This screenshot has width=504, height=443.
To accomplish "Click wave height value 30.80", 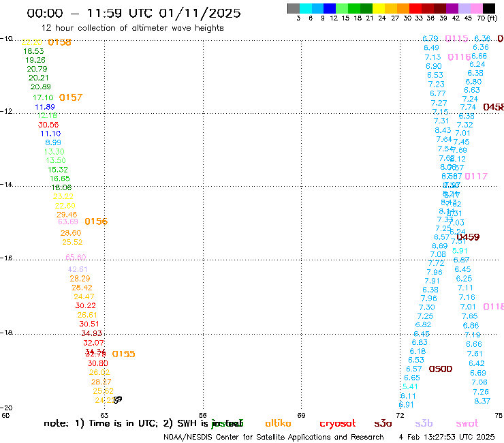I will click(97, 363).
